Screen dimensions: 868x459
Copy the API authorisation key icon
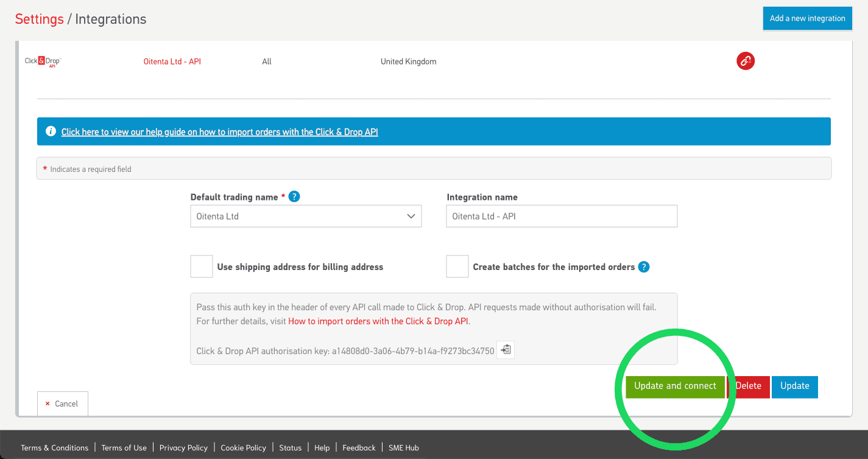click(506, 350)
